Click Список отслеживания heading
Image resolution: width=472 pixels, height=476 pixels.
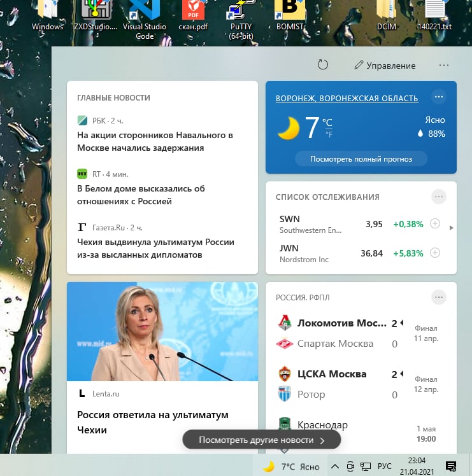coord(327,197)
